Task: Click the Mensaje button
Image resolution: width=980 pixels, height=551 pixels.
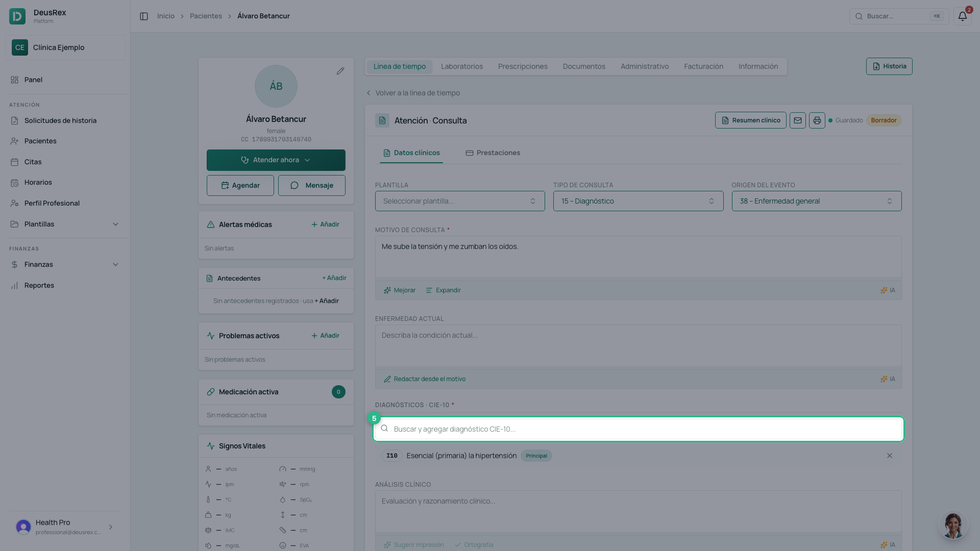Action: pyautogui.click(x=312, y=185)
